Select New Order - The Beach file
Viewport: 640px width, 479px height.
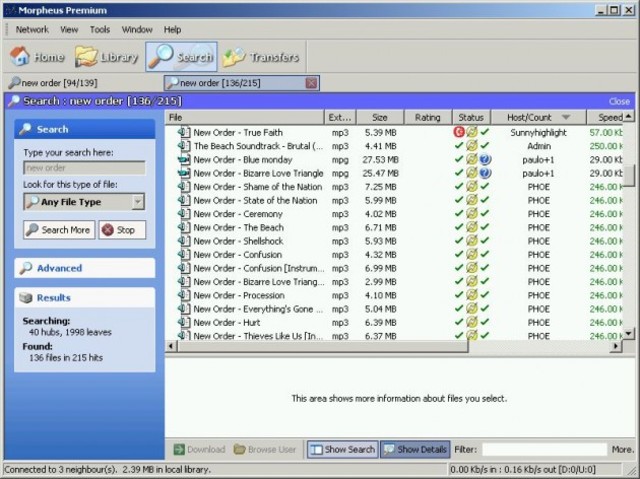(x=238, y=228)
